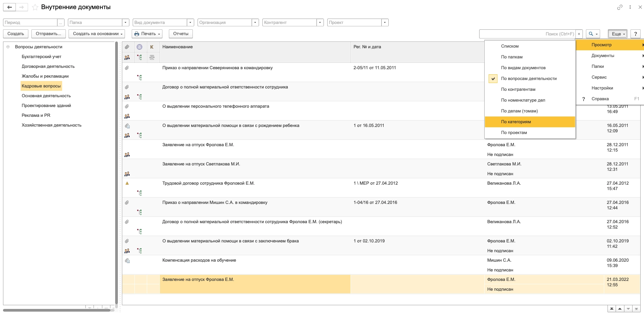Click the participants column header icon

click(127, 57)
